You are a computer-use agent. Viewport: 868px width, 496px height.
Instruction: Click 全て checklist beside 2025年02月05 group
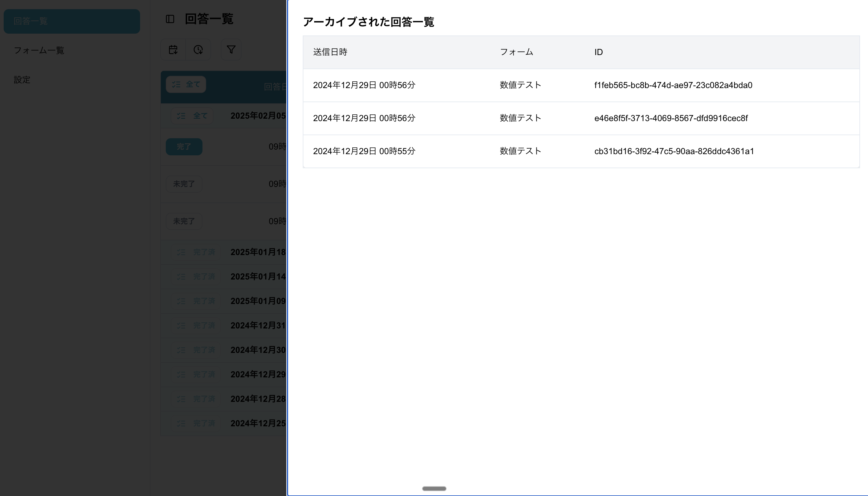tap(192, 116)
